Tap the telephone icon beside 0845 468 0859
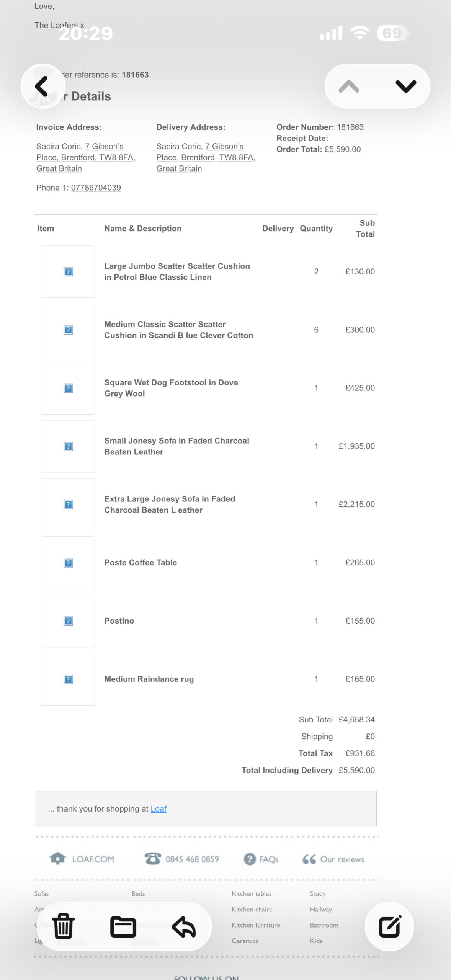Screen dimensions: 451x980 pyautogui.click(x=153, y=859)
